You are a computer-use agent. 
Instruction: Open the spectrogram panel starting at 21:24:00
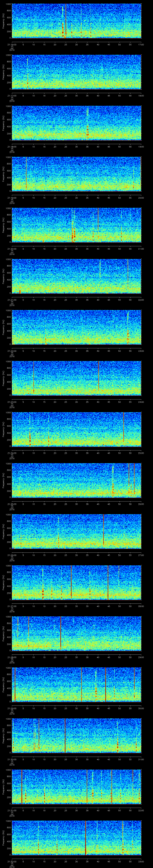76,429
